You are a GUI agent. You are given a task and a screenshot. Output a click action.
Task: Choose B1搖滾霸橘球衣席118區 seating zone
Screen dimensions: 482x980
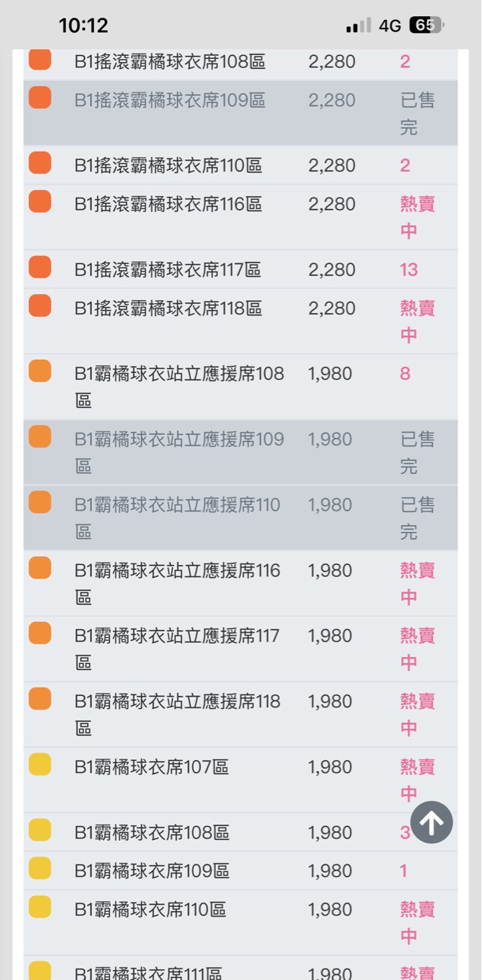[168, 309]
